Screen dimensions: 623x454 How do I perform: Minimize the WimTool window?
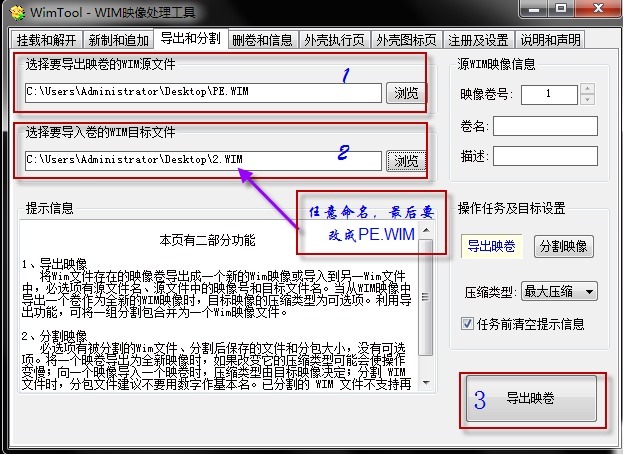(x=534, y=9)
